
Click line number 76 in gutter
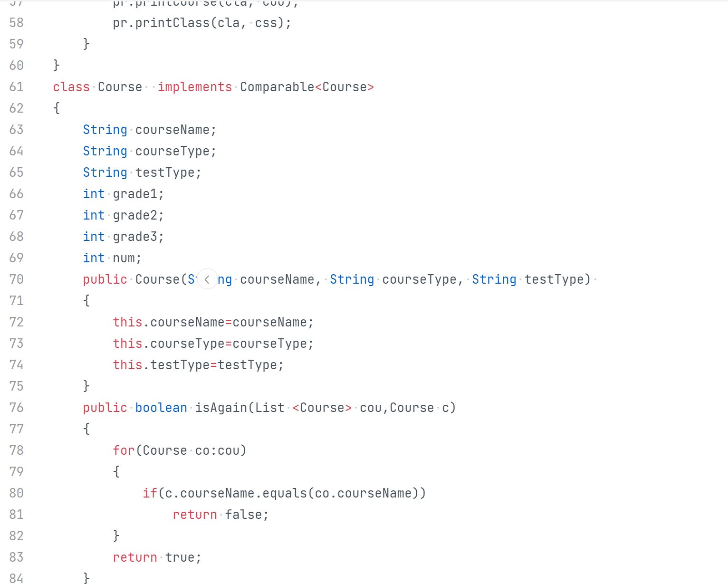16,408
